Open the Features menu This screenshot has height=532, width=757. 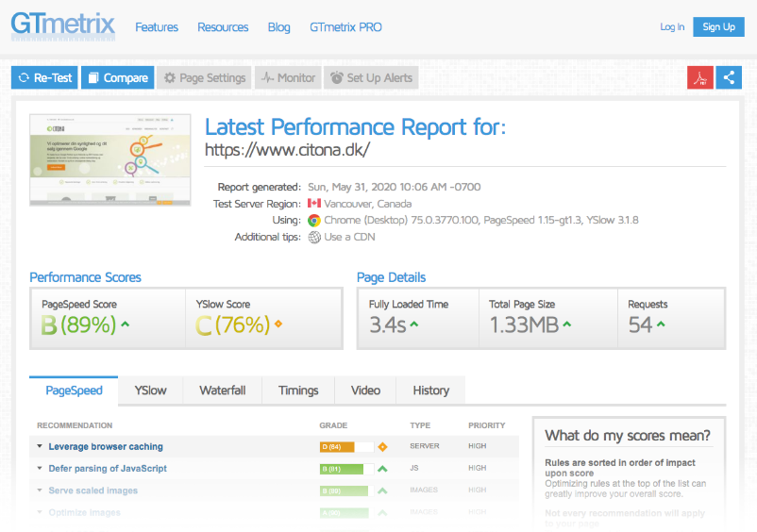[x=157, y=27]
